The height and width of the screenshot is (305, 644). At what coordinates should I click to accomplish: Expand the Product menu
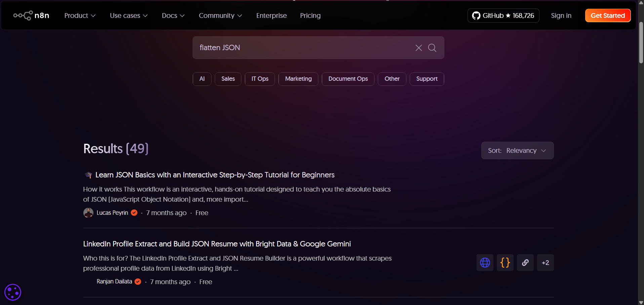[x=80, y=15]
